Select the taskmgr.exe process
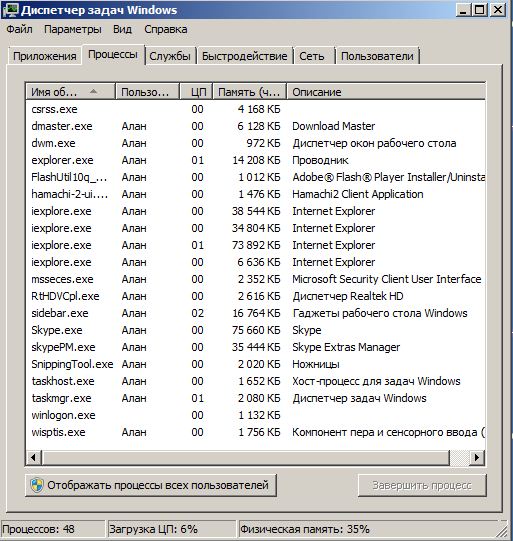 point(255,398)
